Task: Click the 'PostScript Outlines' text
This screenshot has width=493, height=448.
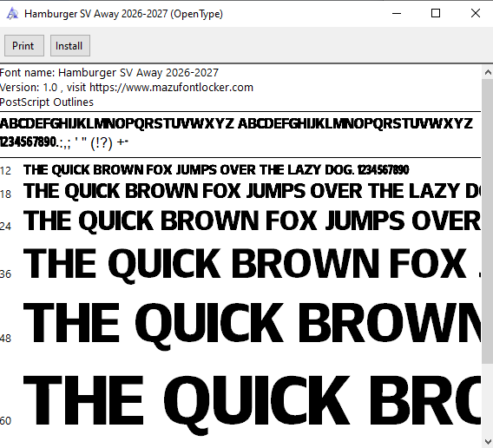Action: coord(47,102)
